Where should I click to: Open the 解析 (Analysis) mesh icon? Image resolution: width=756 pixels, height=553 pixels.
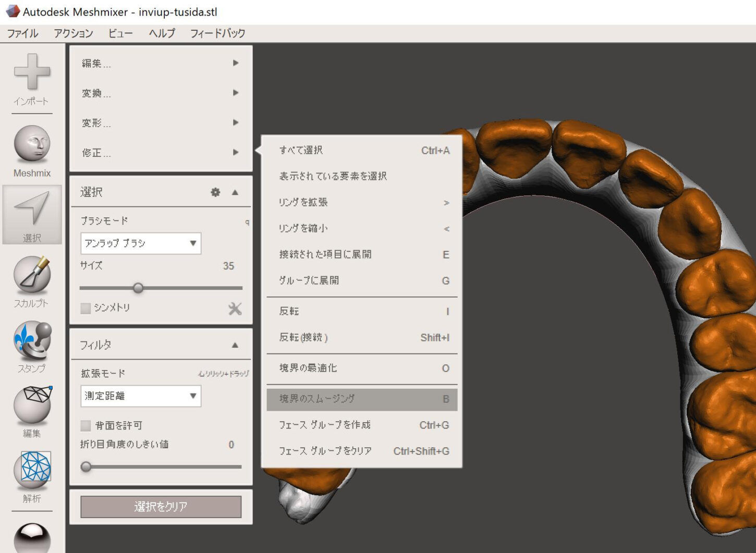[32, 470]
